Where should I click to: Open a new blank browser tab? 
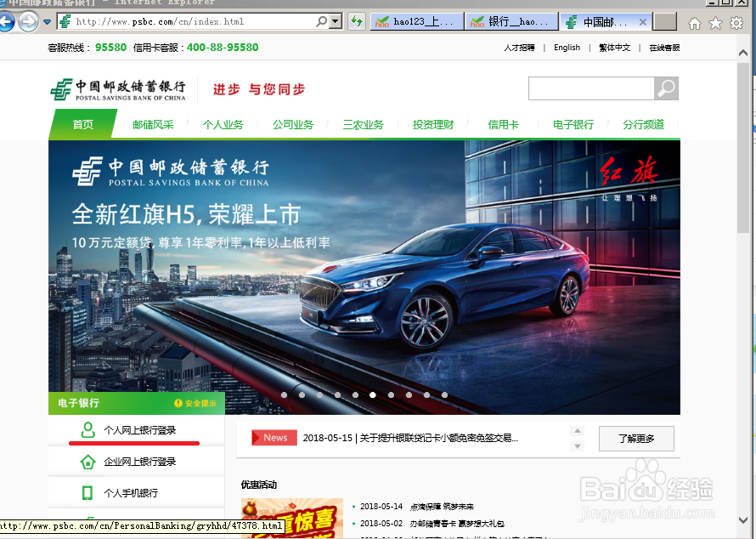tap(665, 22)
